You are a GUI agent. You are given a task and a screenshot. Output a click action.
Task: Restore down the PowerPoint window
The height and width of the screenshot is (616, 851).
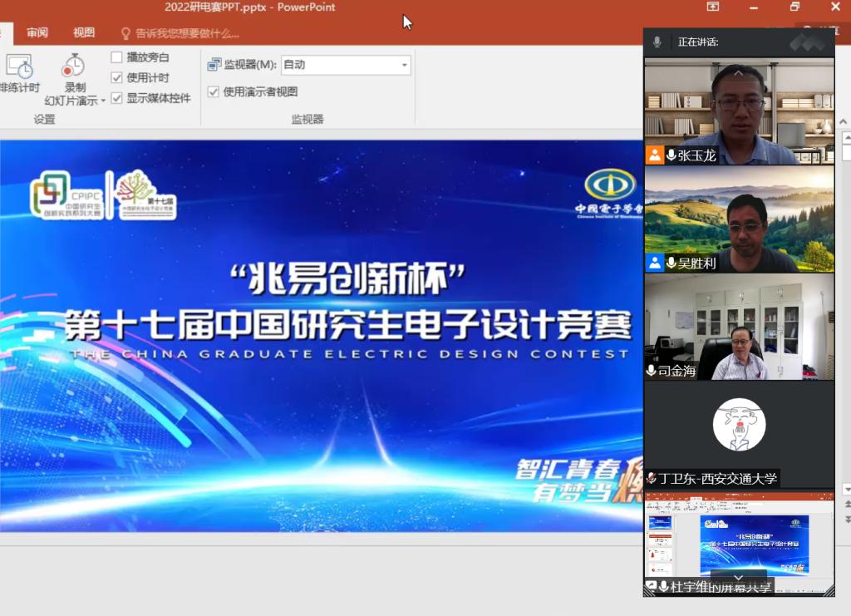(x=794, y=7)
